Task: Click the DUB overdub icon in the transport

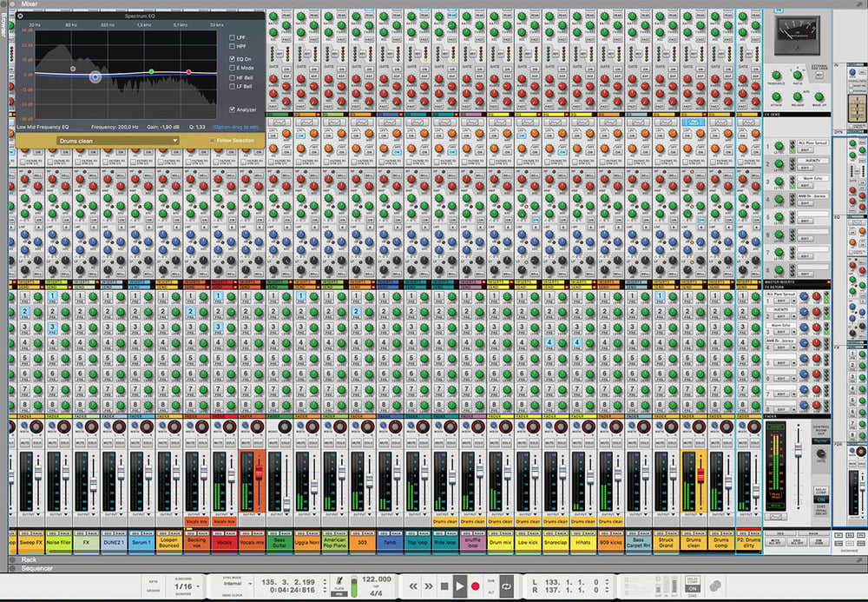Action: point(490,580)
